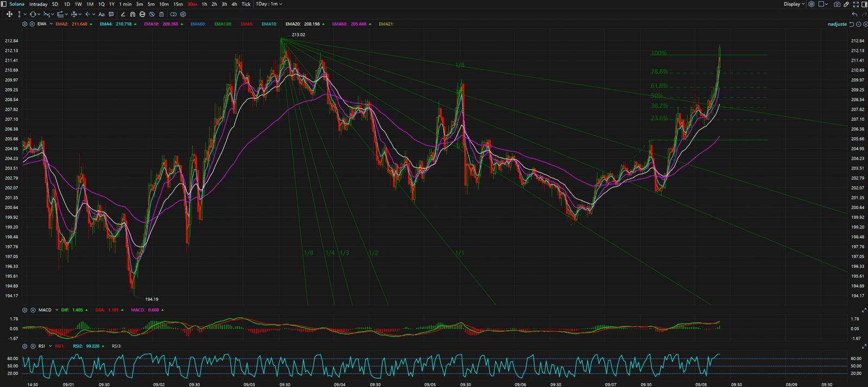The width and height of the screenshot is (868, 387).
Task: Switch to Intraday timeframe
Action: pos(38,4)
